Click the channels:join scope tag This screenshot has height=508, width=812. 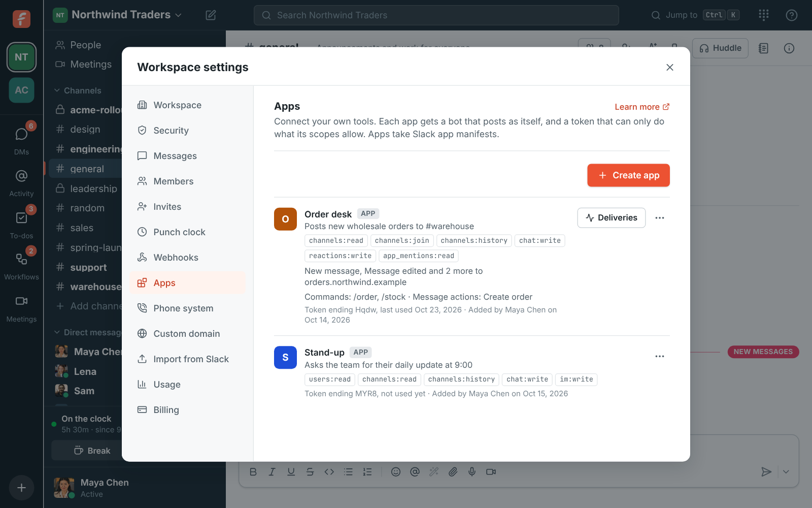point(402,241)
